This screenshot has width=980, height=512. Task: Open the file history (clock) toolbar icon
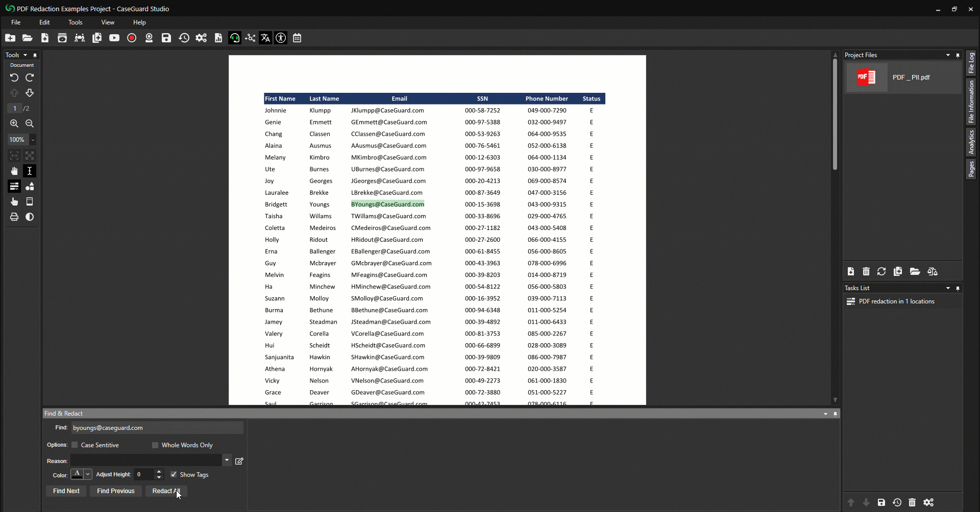(x=184, y=38)
